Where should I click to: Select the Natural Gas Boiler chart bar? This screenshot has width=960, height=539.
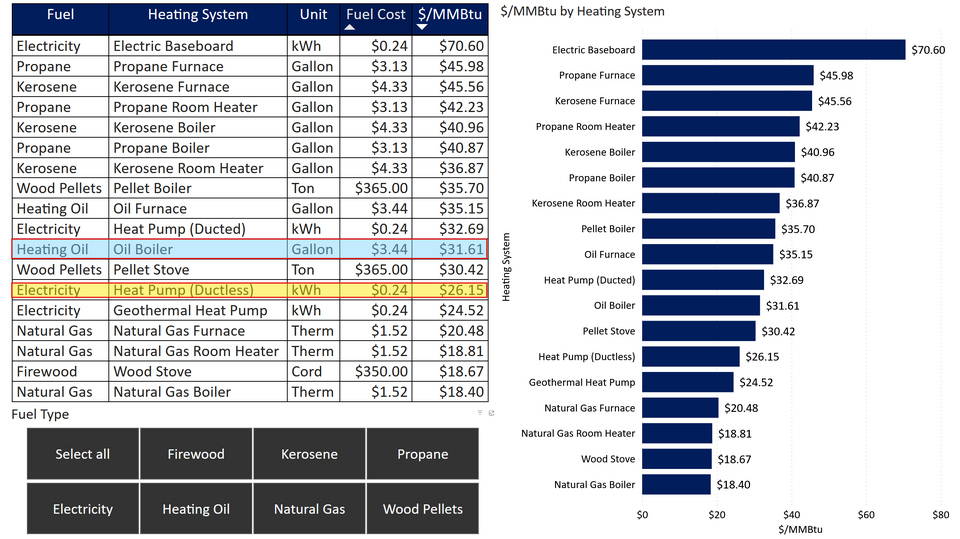(676, 485)
